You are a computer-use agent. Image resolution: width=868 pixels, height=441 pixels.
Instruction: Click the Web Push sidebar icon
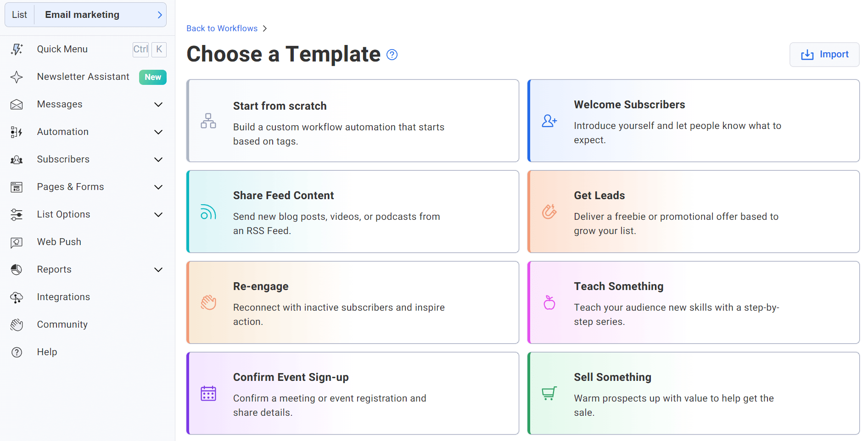(17, 242)
